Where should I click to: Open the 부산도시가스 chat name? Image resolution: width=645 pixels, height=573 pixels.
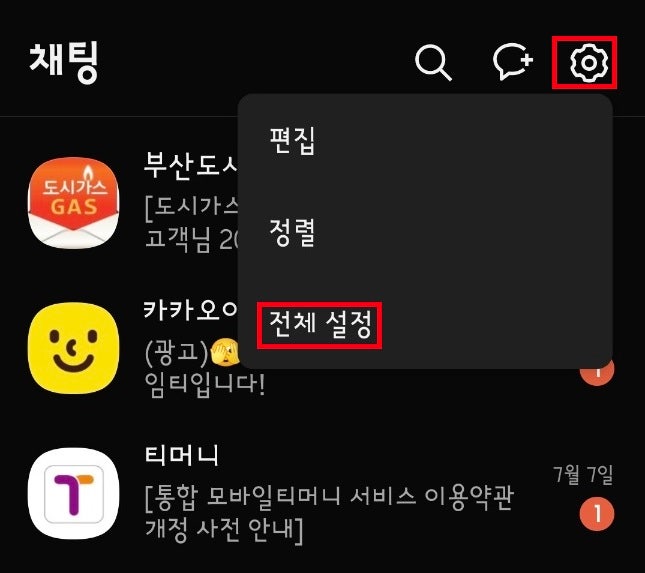tap(191, 165)
